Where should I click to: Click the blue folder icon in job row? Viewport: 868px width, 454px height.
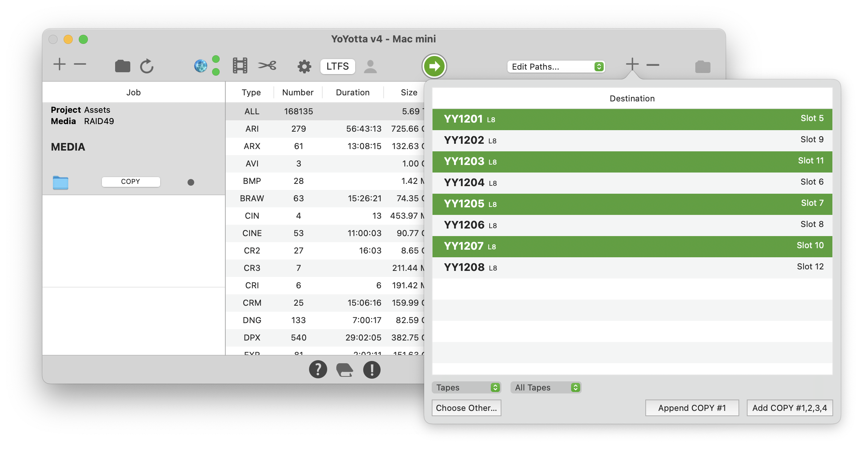point(61,183)
